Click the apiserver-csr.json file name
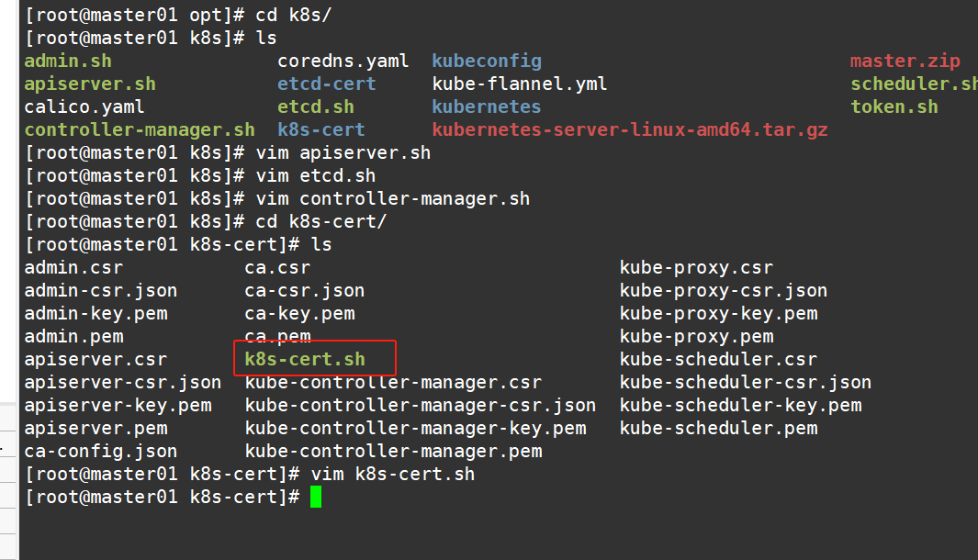The width and height of the screenshot is (978, 560). point(123,382)
